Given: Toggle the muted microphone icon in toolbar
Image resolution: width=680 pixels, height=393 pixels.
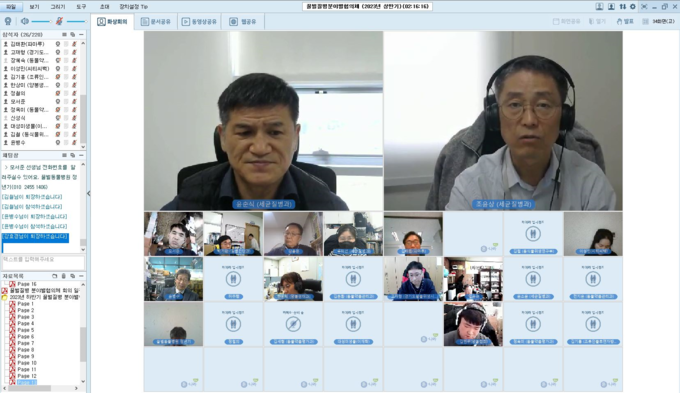Looking at the screenshot, I should click(x=59, y=21).
